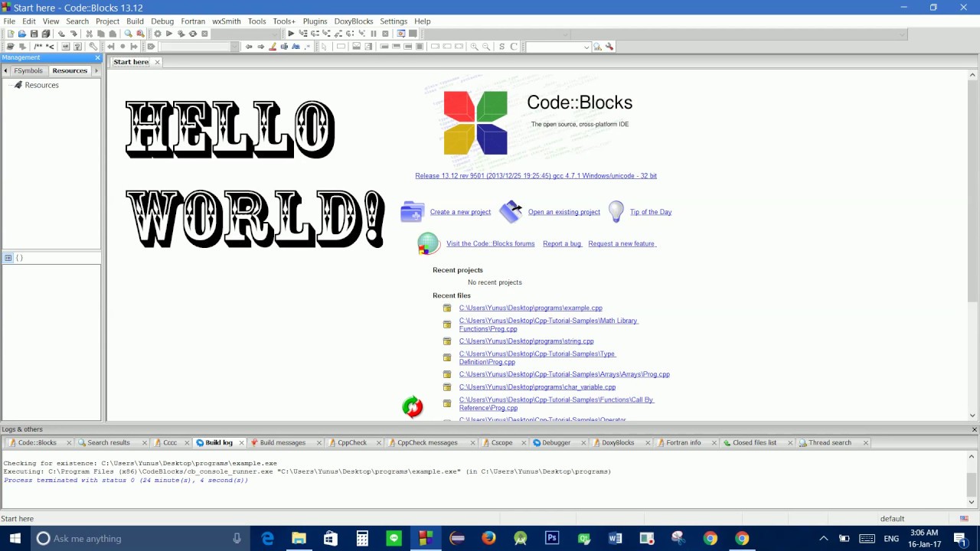Click the Find magnifier icon in toolbar

(128, 34)
